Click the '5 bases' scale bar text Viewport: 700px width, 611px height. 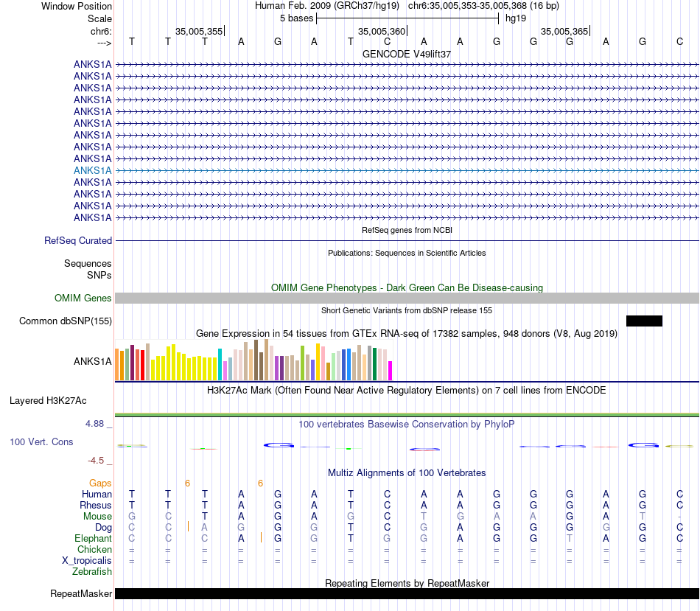[x=296, y=18]
